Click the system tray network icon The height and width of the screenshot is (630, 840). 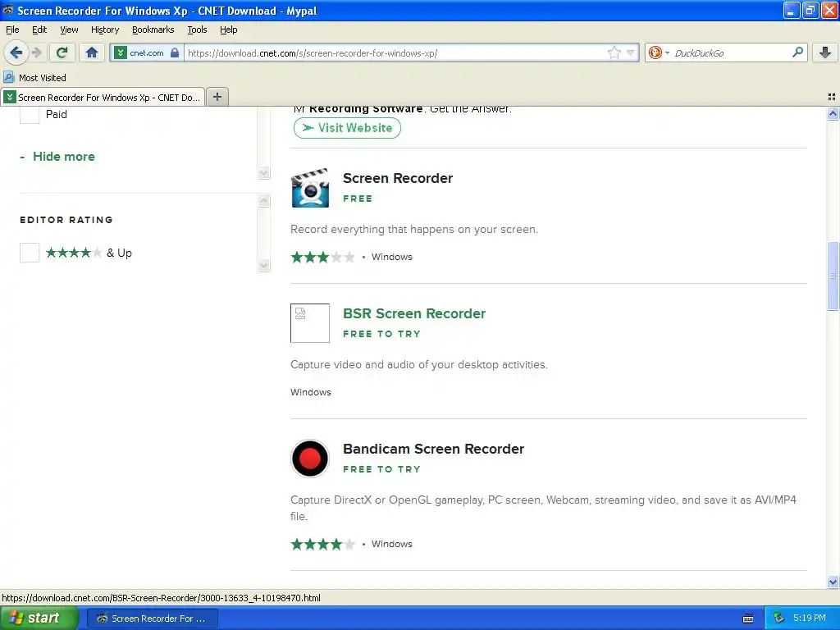point(778,619)
